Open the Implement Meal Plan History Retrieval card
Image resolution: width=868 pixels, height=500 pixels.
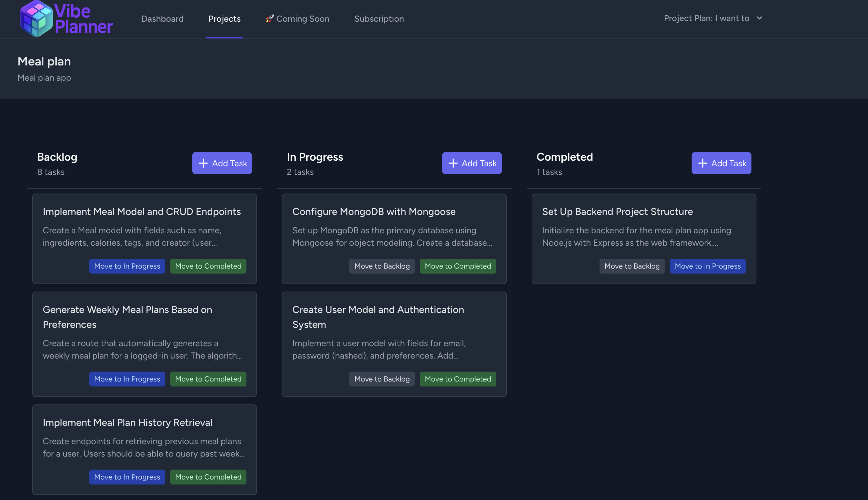127,422
